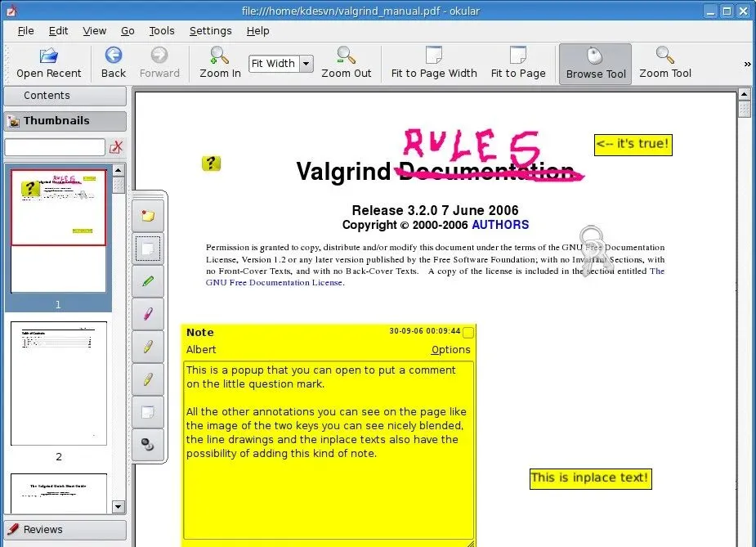Click the pink RULES ink annotation
The image size is (756, 547).
[472, 146]
